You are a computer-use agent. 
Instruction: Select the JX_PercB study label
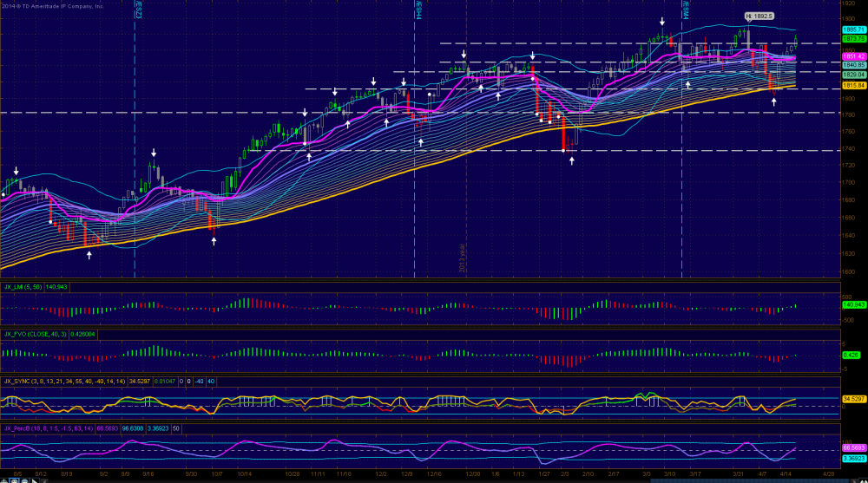[x=17, y=428]
